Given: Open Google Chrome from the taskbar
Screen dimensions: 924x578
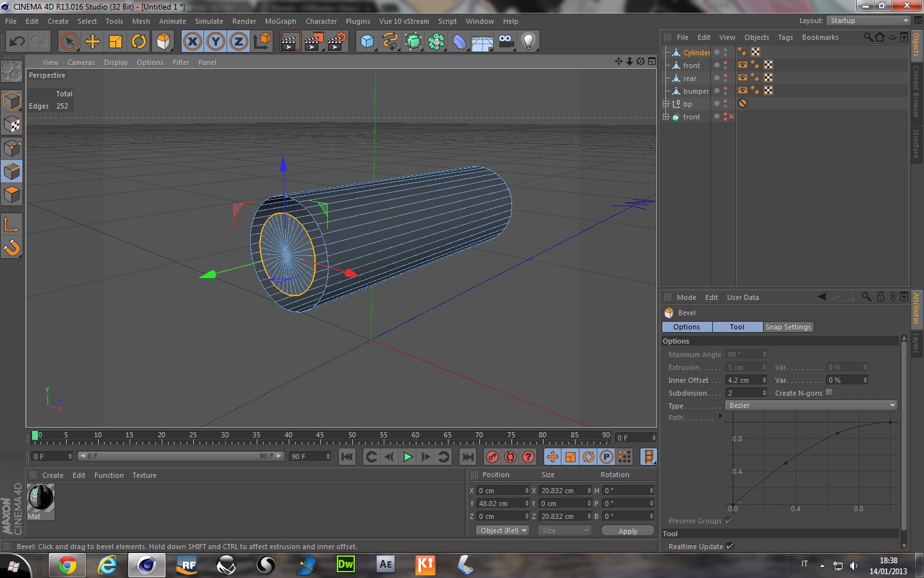Looking at the screenshot, I should (x=67, y=565).
